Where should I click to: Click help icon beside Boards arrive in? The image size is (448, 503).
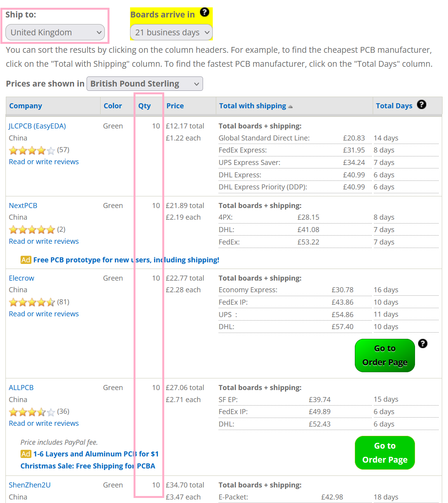tap(205, 12)
